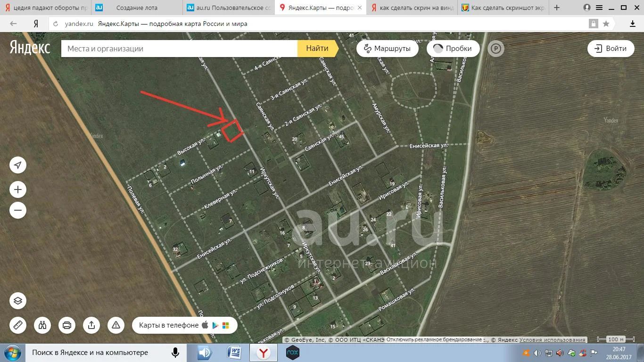Click the Полевая ул. street label
This screenshot has height=362, width=644.
click(135, 200)
